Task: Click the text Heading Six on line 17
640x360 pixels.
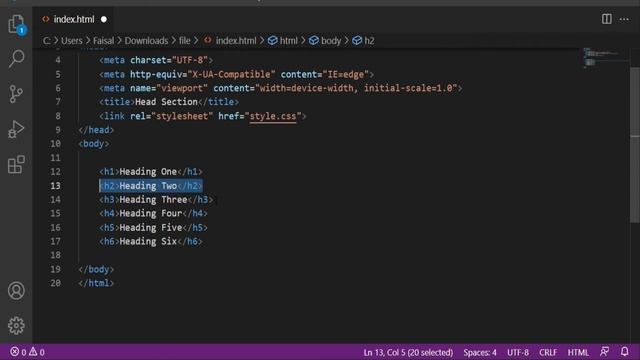Action: [x=148, y=241]
